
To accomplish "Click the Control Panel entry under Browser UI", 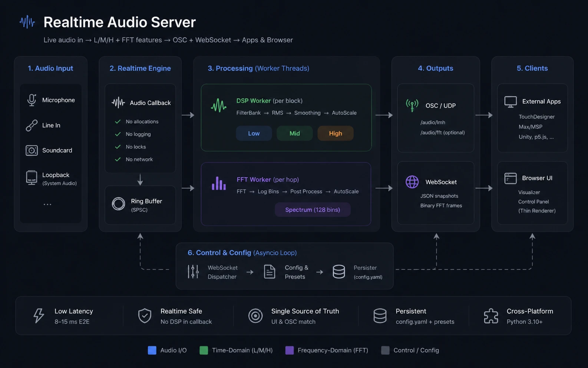I will pos(534,201).
